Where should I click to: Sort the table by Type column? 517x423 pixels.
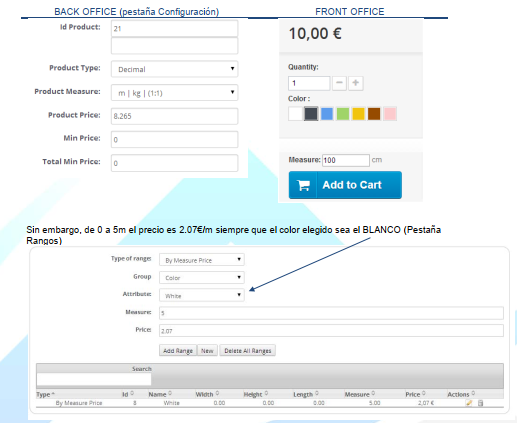(45, 394)
